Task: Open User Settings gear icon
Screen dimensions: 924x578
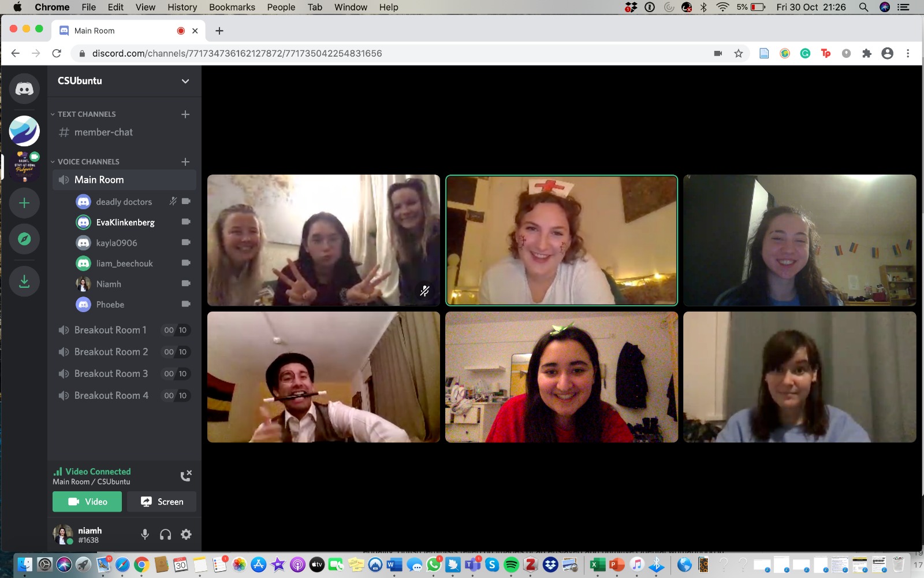Action: (186, 535)
